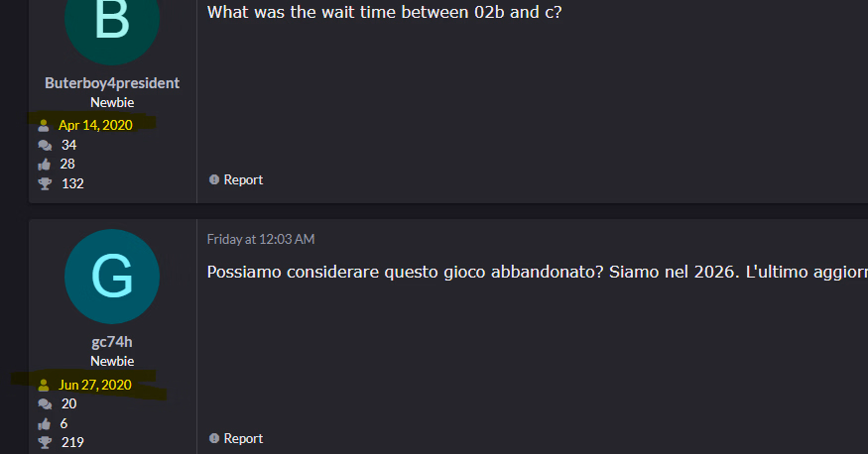
Task: Click the messages bubble icon next to 34
Action: (44, 145)
